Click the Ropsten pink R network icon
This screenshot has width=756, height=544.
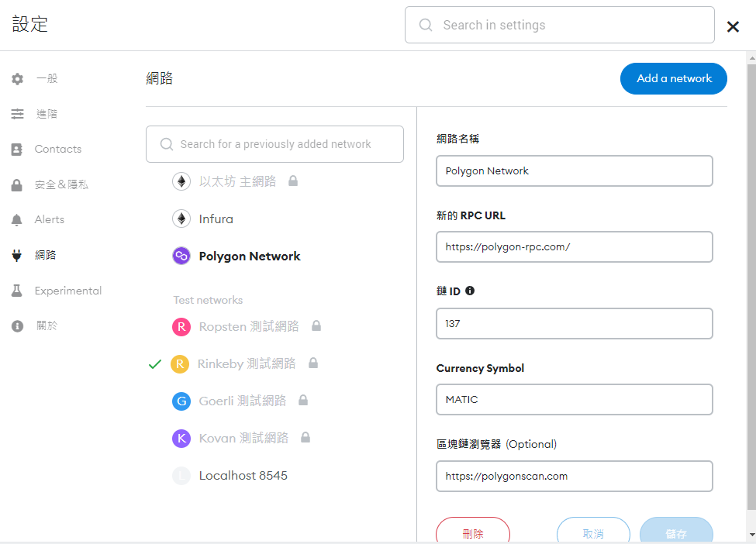pyautogui.click(x=181, y=327)
